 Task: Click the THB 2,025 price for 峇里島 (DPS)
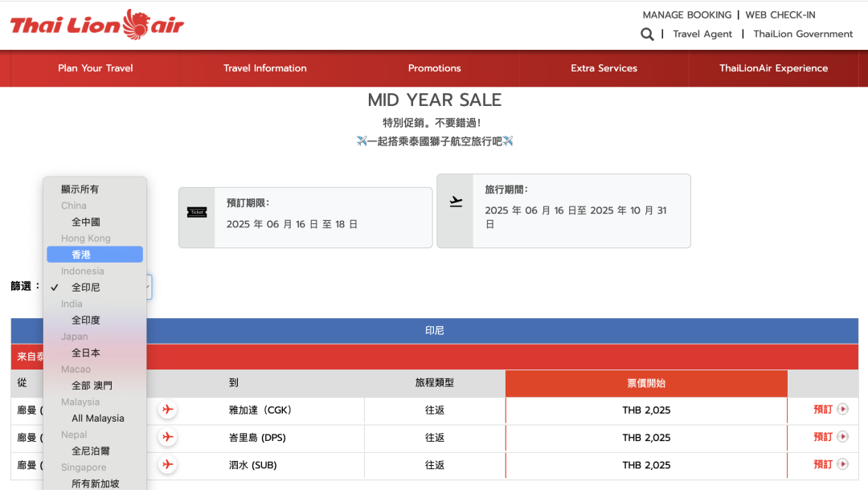(x=646, y=438)
